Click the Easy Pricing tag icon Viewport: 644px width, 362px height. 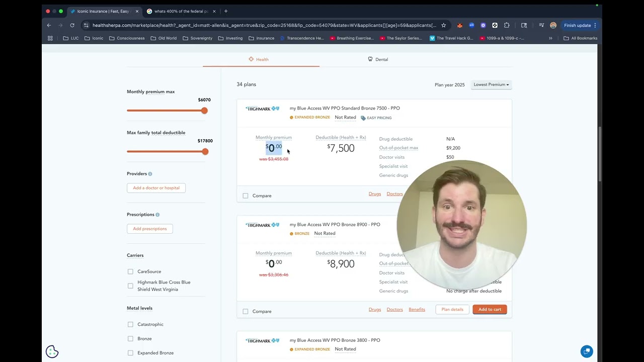363,118
